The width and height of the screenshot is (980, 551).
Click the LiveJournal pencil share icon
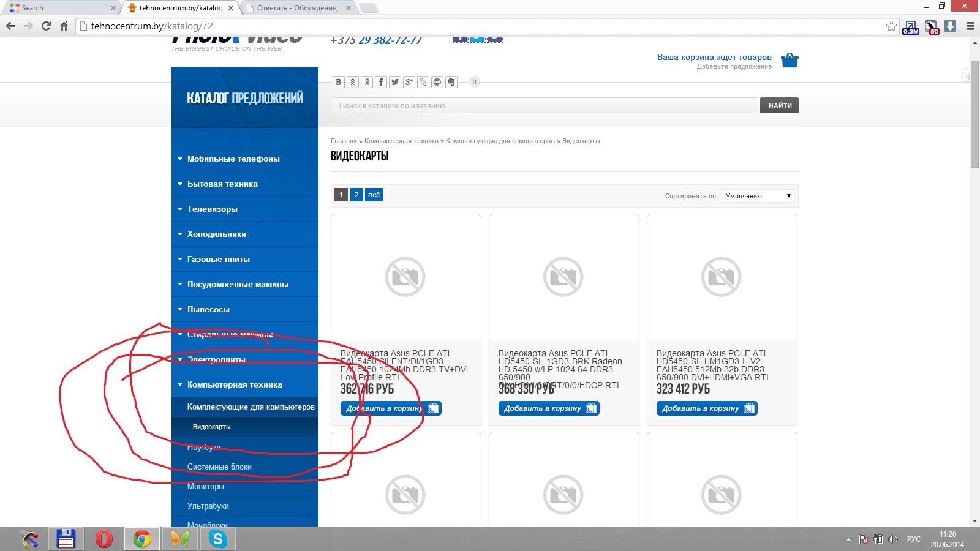[423, 82]
